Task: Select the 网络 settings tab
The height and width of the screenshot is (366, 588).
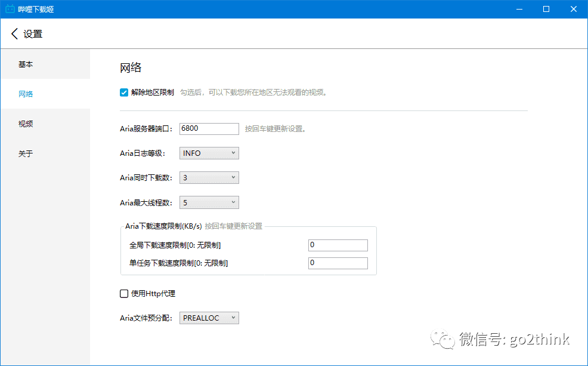Action: coord(45,94)
